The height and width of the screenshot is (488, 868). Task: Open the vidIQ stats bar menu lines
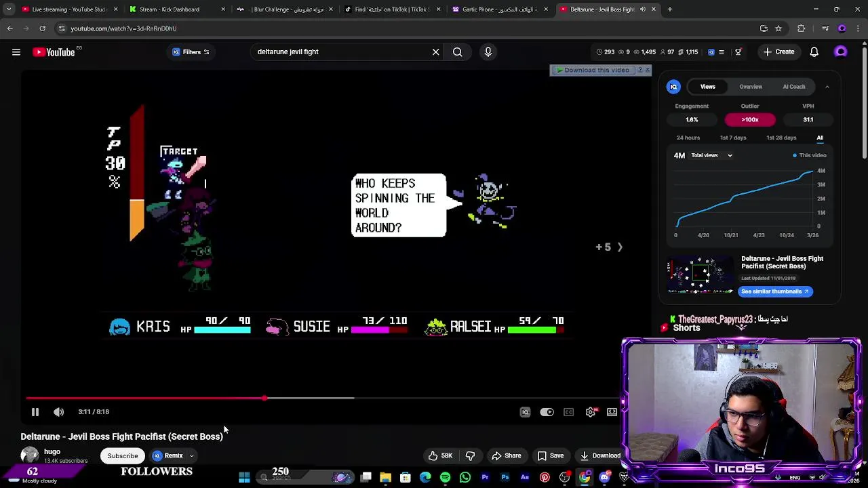point(722,52)
